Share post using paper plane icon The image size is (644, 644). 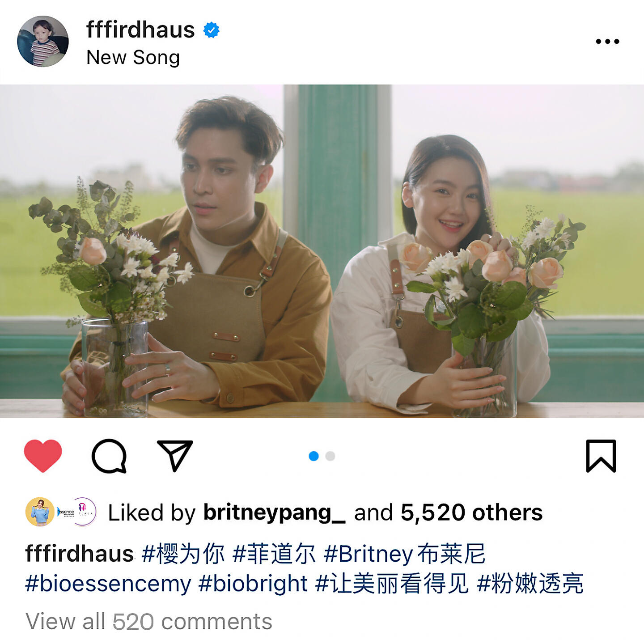click(175, 456)
